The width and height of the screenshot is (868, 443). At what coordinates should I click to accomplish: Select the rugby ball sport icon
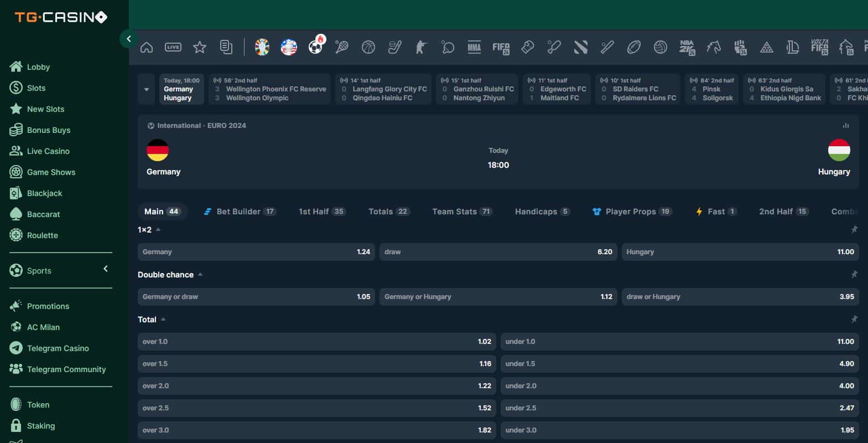click(634, 47)
